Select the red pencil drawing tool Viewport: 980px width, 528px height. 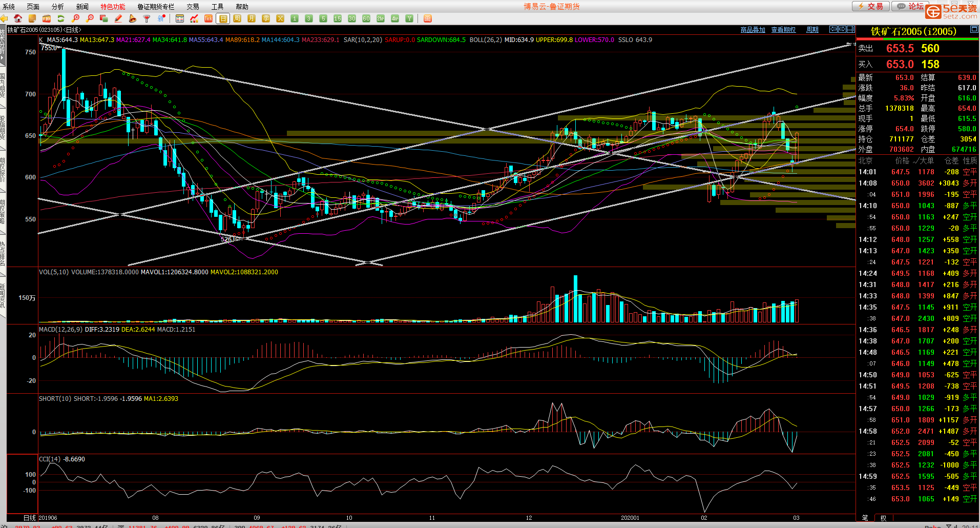118,18
